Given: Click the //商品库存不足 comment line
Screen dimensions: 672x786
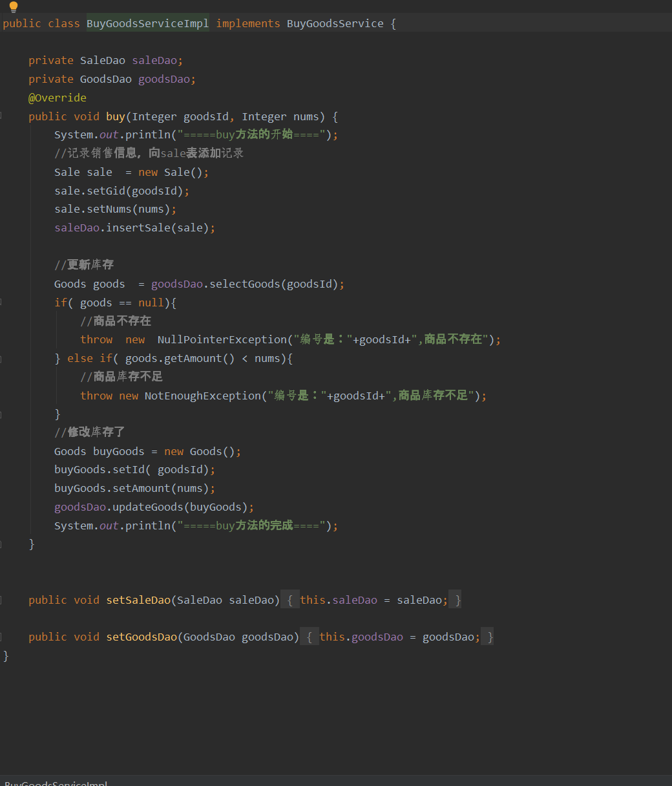Looking at the screenshot, I should (x=121, y=376).
